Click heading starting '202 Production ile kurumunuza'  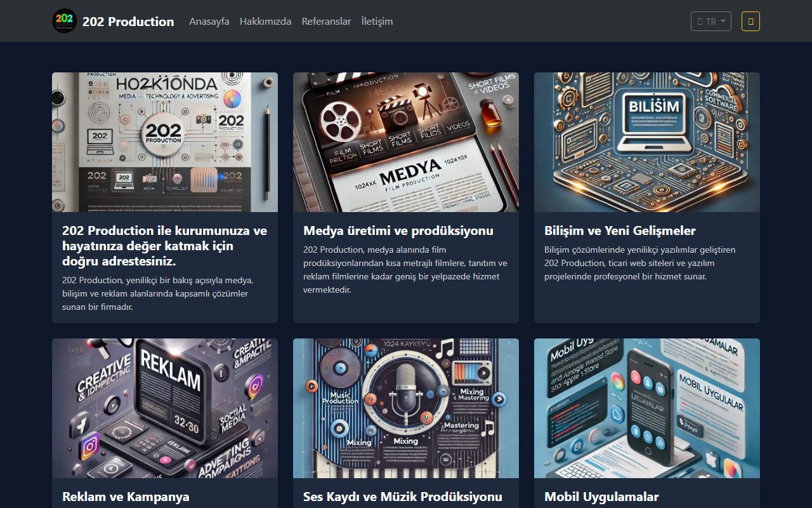coord(165,246)
